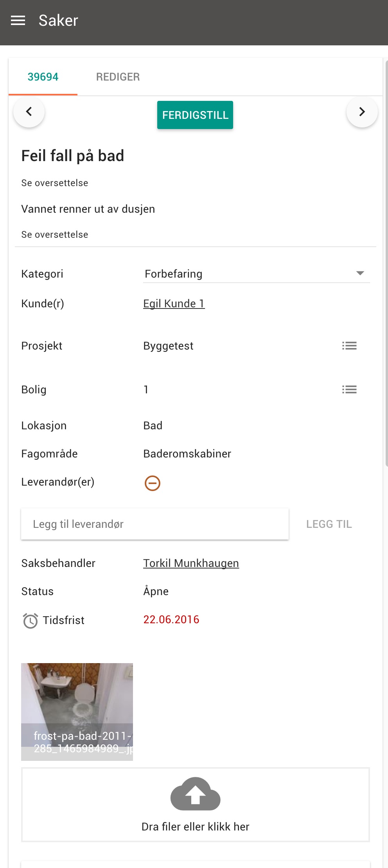Image resolution: width=388 pixels, height=868 pixels.
Task: Click the cloud upload icon
Action: pyautogui.click(x=196, y=794)
